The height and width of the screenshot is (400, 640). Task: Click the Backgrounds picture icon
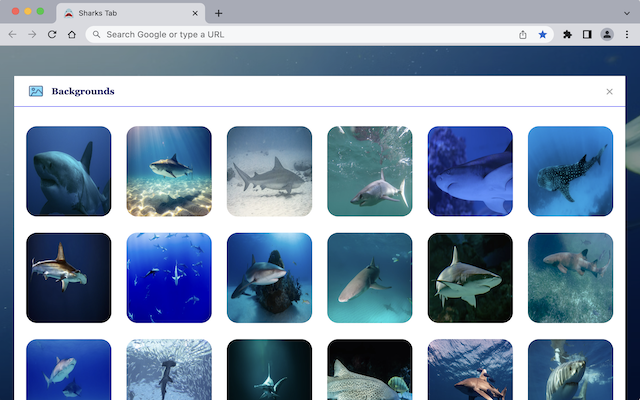[36, 91]
